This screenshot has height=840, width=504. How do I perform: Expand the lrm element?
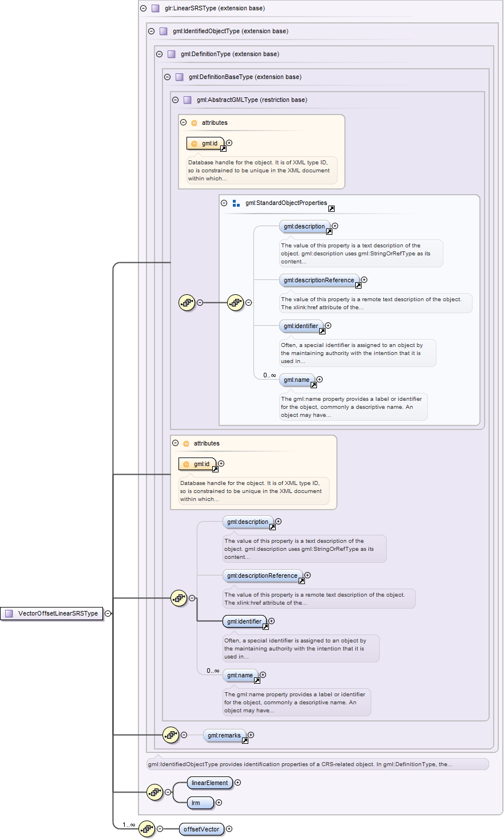[219, 803]
